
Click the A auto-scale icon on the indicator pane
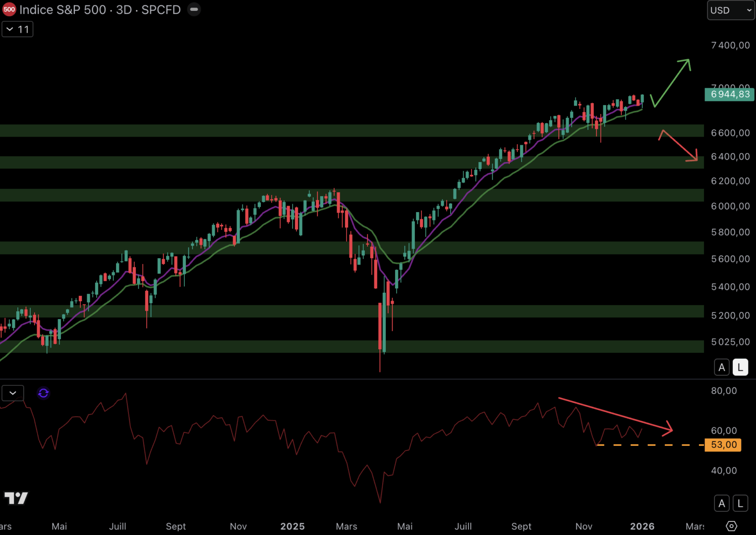coord(722,503)
